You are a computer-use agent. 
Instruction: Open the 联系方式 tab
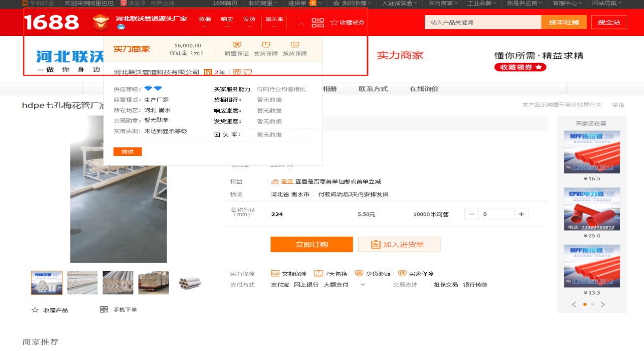point(373,89)
